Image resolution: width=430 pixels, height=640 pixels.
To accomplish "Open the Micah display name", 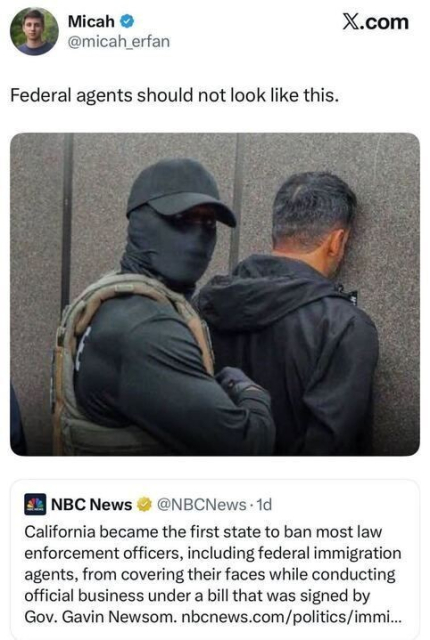I will click(91, 21).
